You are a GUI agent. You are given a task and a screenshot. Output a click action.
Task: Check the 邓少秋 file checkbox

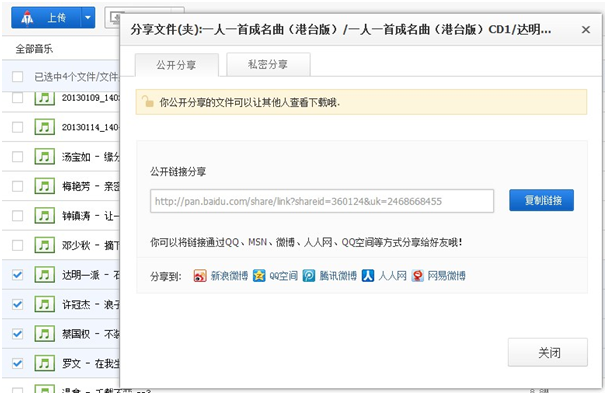click(17, 245)
